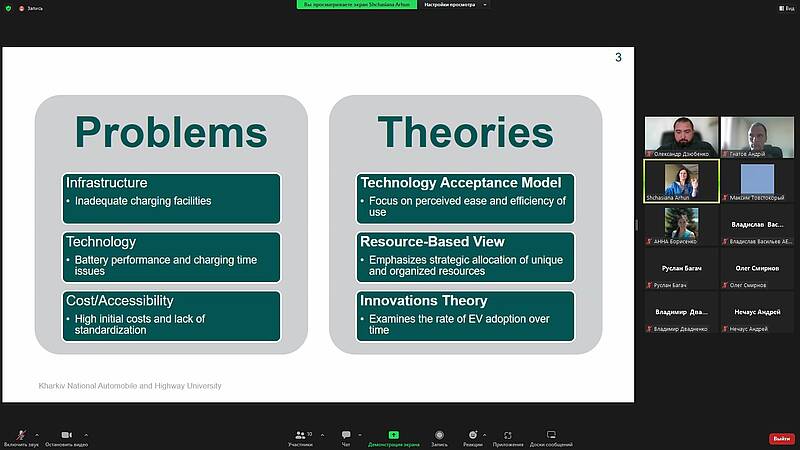Change layout with the Вид button

pos(786,8)
